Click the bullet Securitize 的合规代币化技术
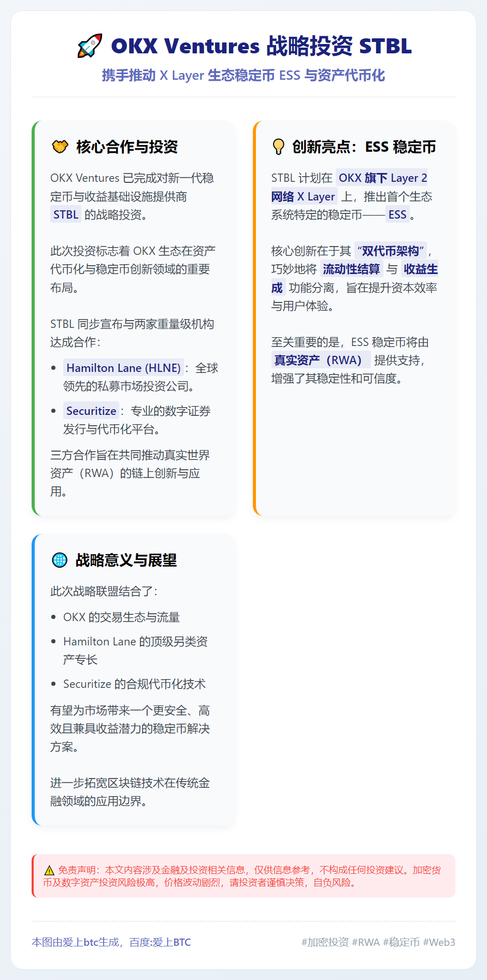Image resolution: width=487 pixels, height=980 pixels. pos(134,684)
